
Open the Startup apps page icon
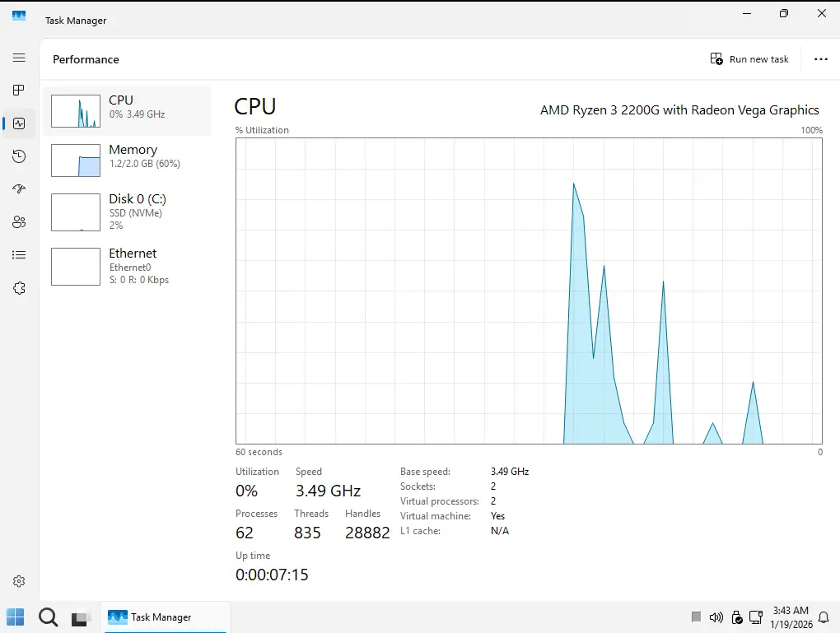click(19, 189)
